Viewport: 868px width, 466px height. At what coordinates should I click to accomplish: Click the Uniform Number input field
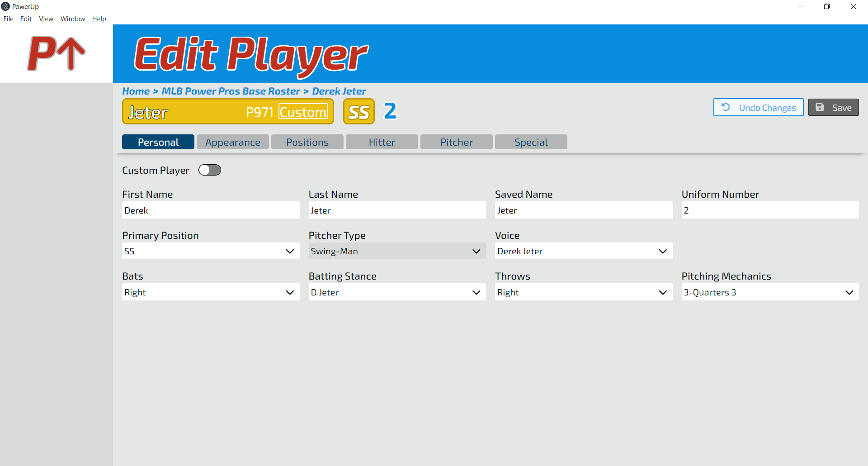click(770, 210)
